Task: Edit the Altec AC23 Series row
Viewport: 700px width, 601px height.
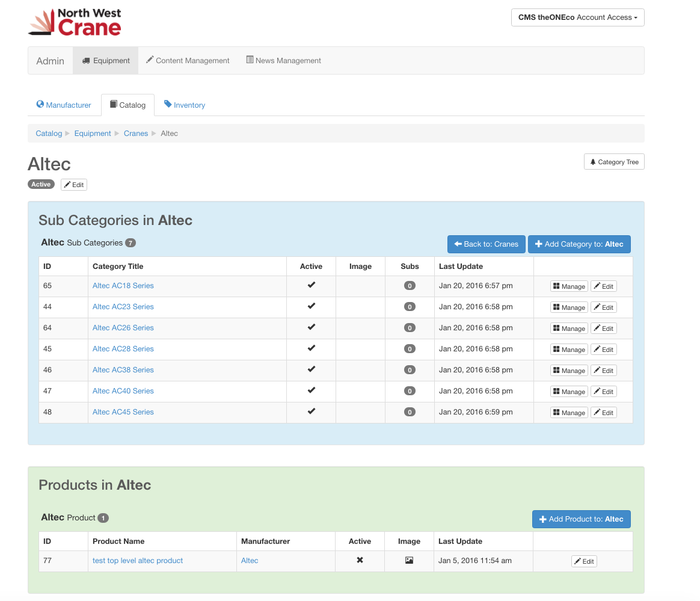Action: pos(603,307)
